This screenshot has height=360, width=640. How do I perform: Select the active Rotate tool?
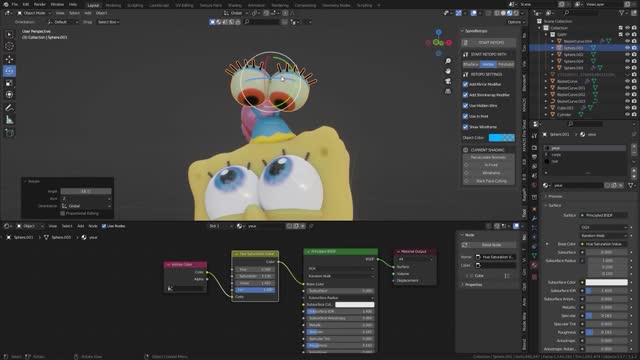[x=9, y=71]
